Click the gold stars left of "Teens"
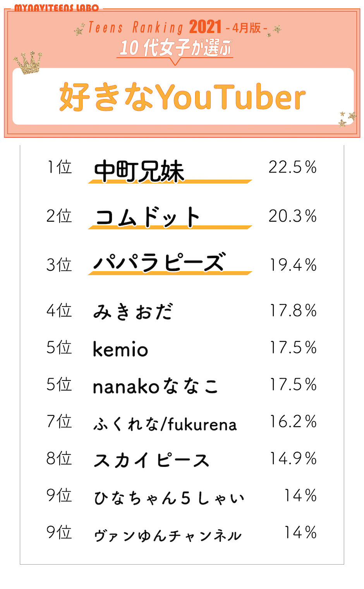This screenshot has height=589, width=364. (x=79, y=29)
